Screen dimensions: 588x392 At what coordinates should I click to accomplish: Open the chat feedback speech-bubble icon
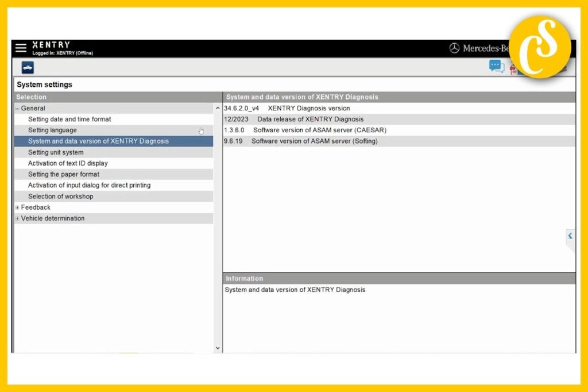tap(497, 67)
